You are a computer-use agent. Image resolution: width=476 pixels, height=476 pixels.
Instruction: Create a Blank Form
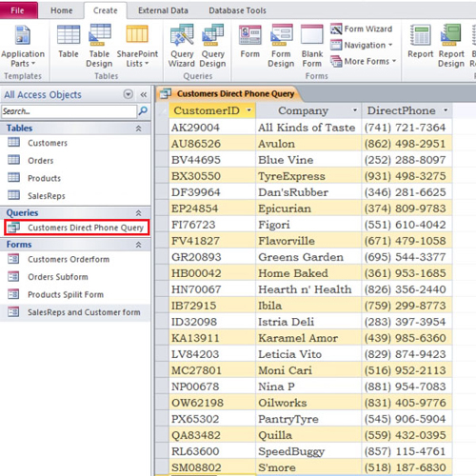[x=312, y=47]
